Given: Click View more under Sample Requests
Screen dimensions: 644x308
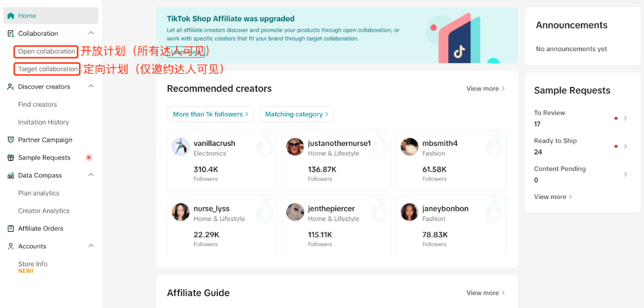Looking at the screenshot, I should pos(553,197).
